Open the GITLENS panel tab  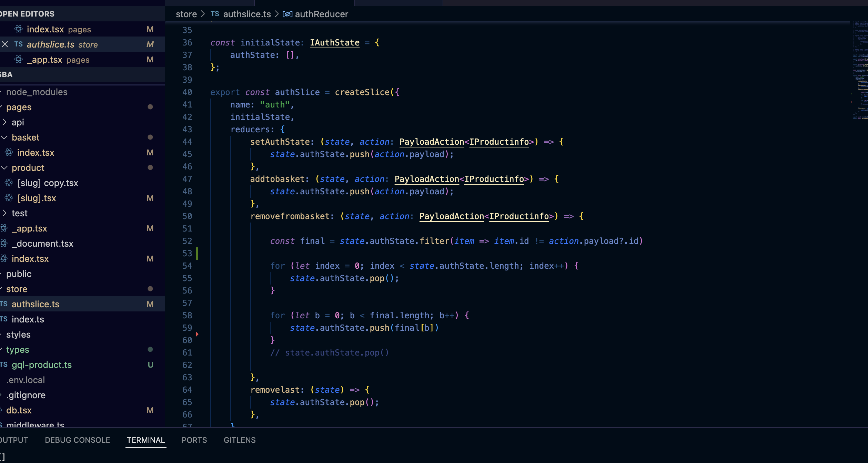point(240,440)
